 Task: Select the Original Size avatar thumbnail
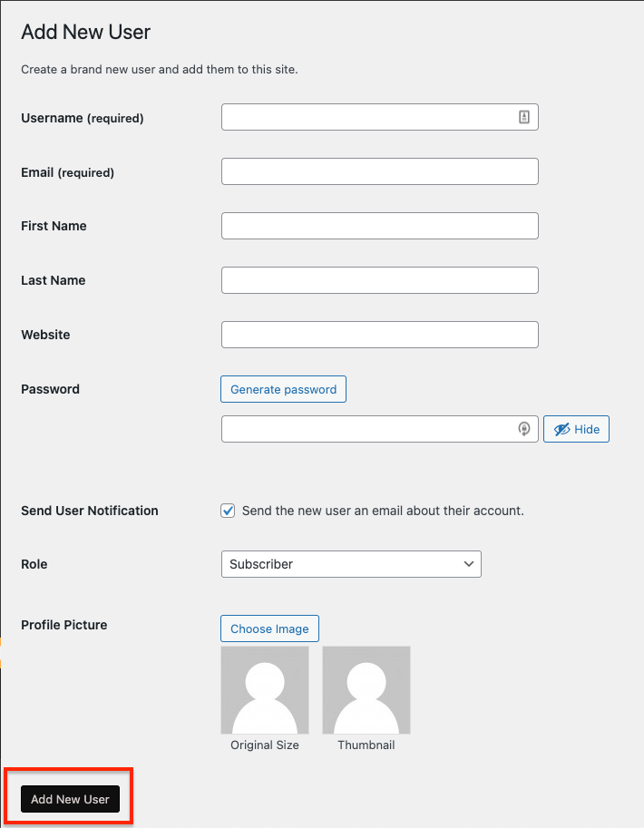(265, 690)
